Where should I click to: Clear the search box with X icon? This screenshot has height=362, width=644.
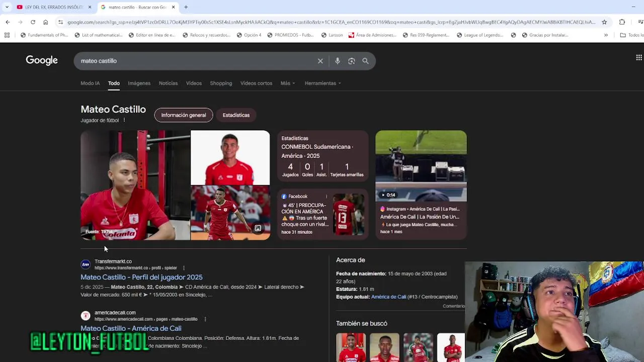click(x=320, y=61)
